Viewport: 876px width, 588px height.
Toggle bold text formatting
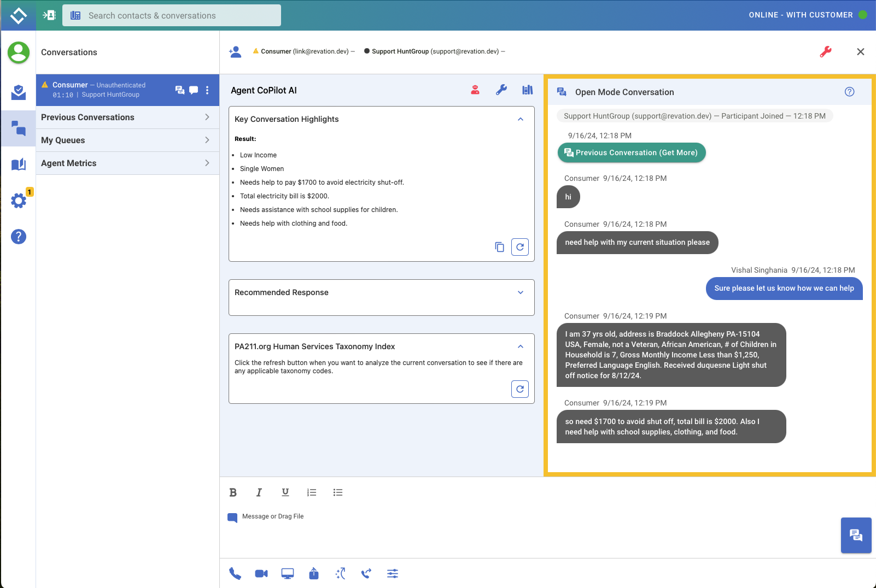pos(233,492)
